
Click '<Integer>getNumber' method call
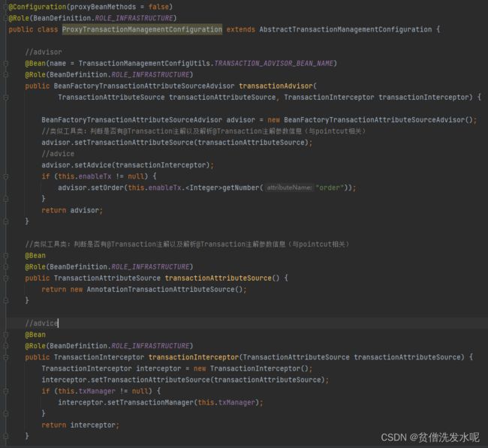[223, 188]
